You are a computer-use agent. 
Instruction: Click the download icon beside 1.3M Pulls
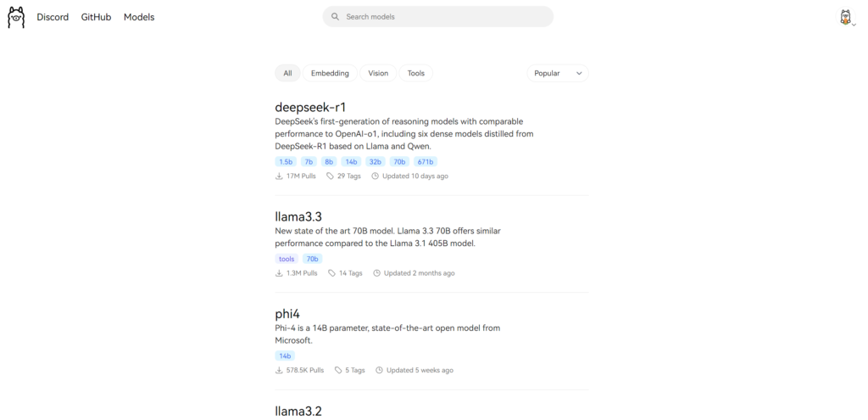[280, 273]
